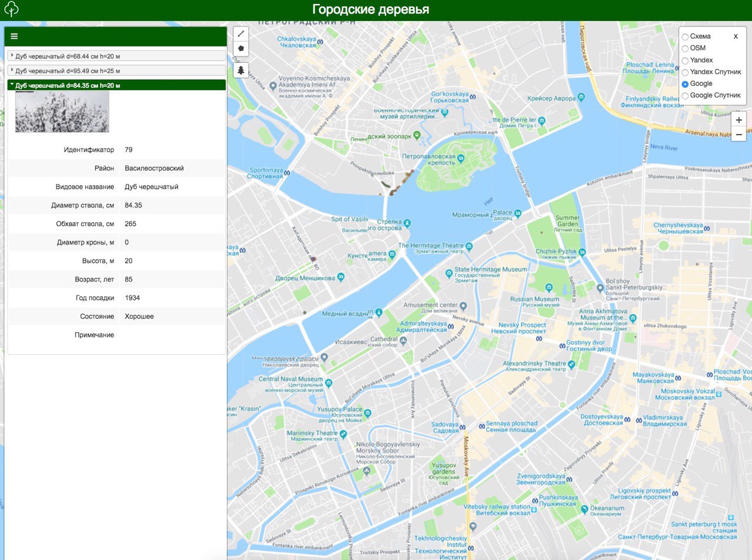The height and width of the screenshot is (560, 752).
Task: Click the Ленинградский зоопарк marker
Action: point(417,135)
